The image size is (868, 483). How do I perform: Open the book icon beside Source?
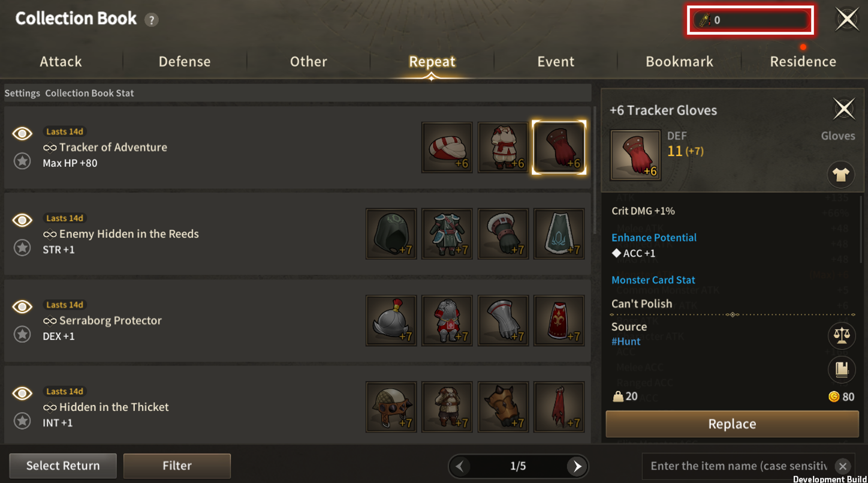[x=842, y=370]
